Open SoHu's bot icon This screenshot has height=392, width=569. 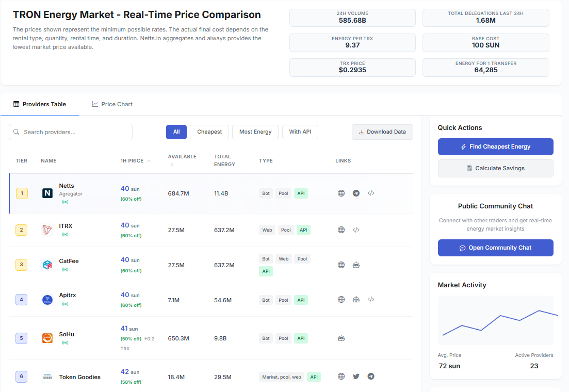[x=341, y=338]
